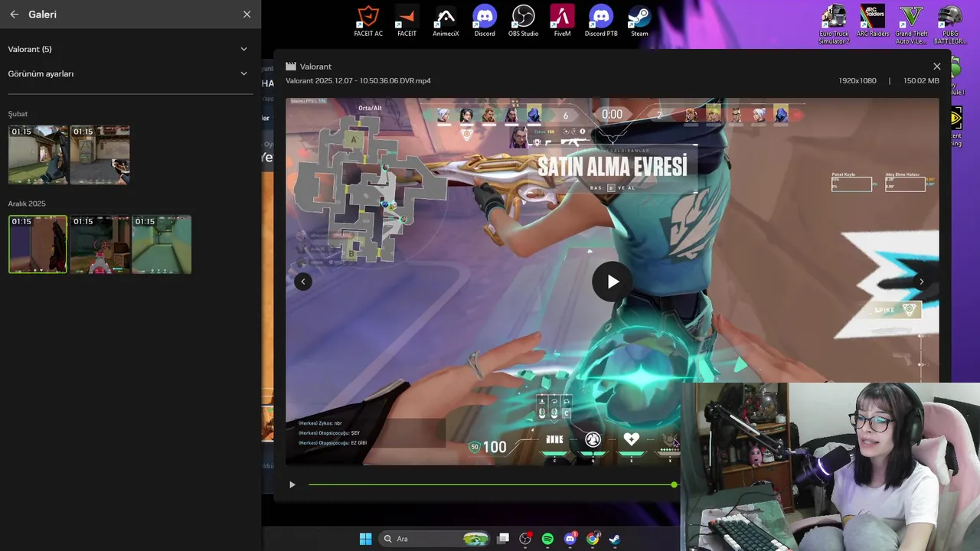The width and height of the screenshot is (980, 551).
Task: Open Steam desktop shortcut
Action: click(x=639, y=21)
